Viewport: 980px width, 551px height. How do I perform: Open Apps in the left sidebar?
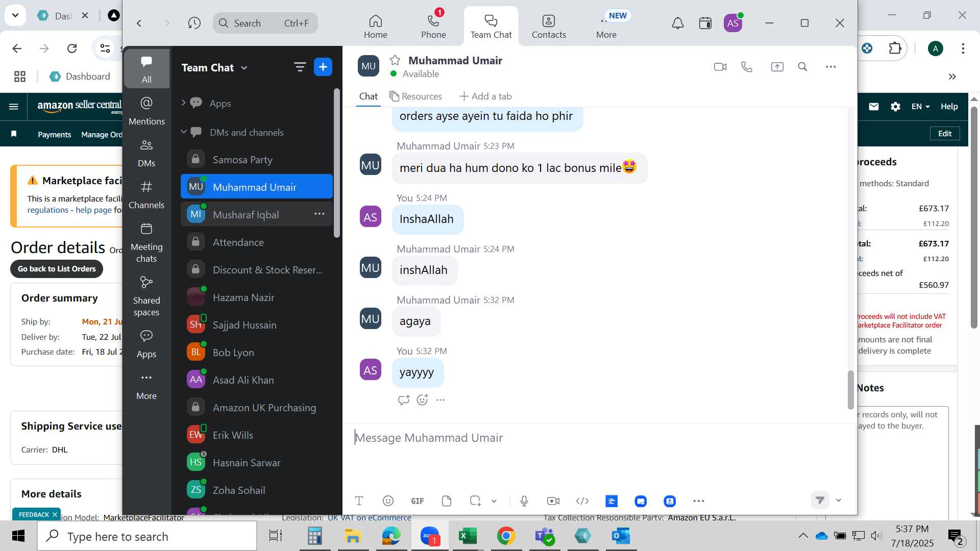click(146, 343)
